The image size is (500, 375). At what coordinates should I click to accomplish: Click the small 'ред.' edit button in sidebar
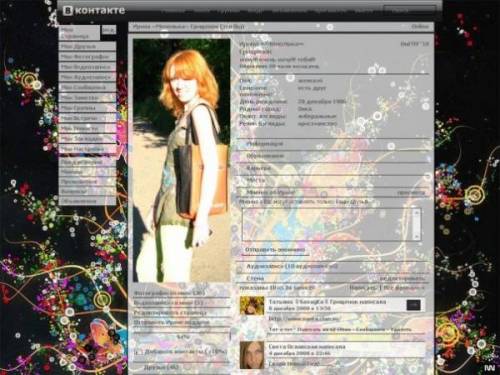(x=108, y=30)
